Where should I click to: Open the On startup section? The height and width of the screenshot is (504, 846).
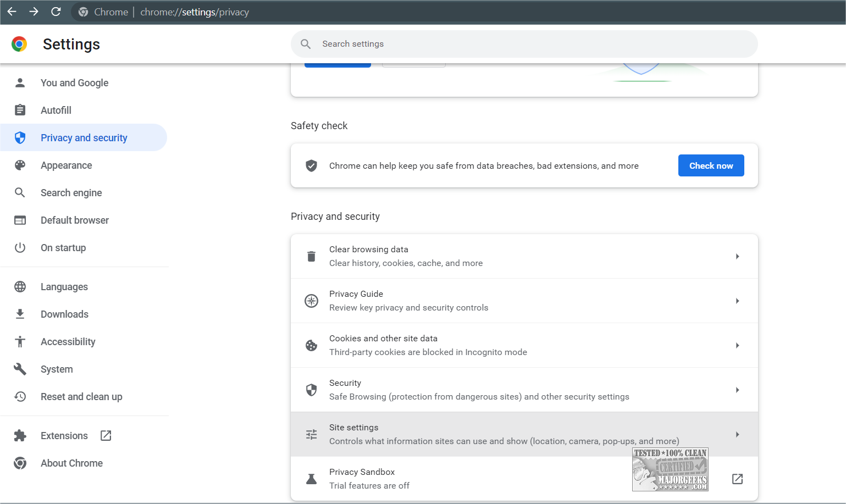[x=84, y=247]
